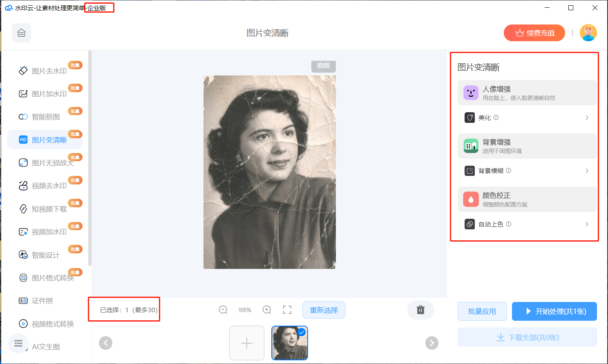Viewport: 608px width, 364px height.
Task: Collapse the sidebar with the menu icon
Action: 18,343
